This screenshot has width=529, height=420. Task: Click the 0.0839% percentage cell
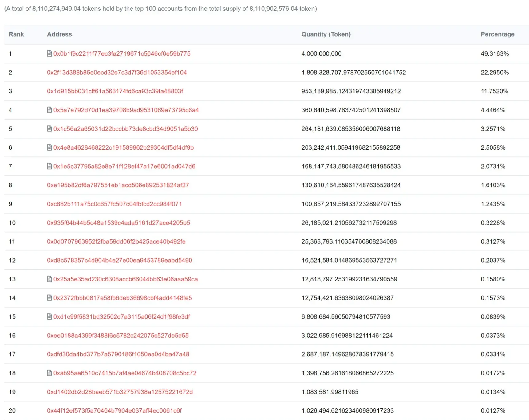point(493,316)
